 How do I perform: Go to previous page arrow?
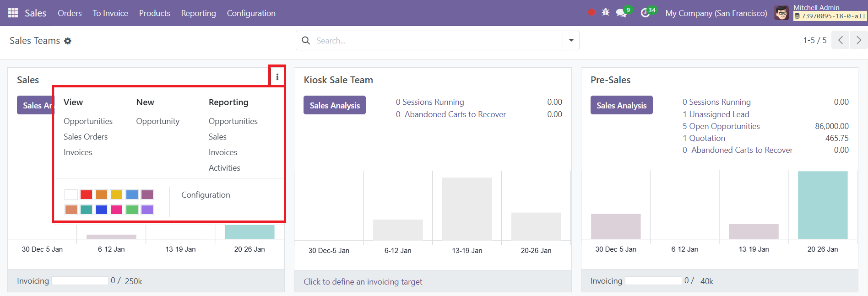point(841,40)
